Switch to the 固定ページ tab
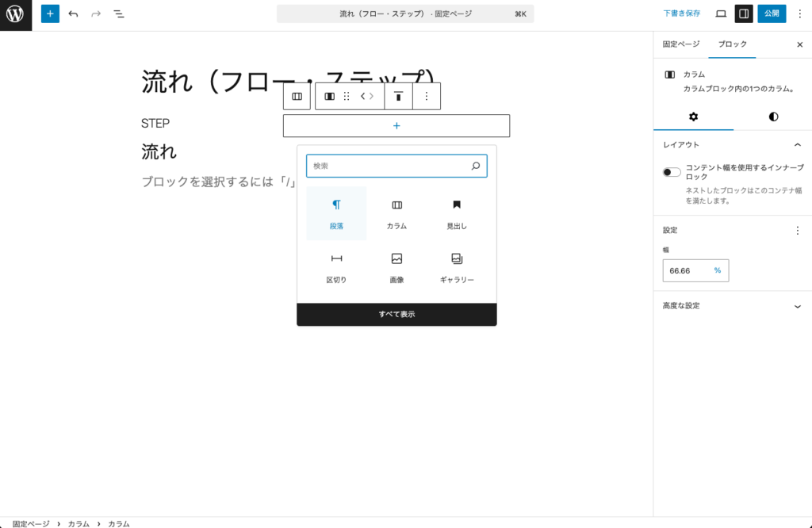The image size is (812, 528). click(x=681, y=44)
